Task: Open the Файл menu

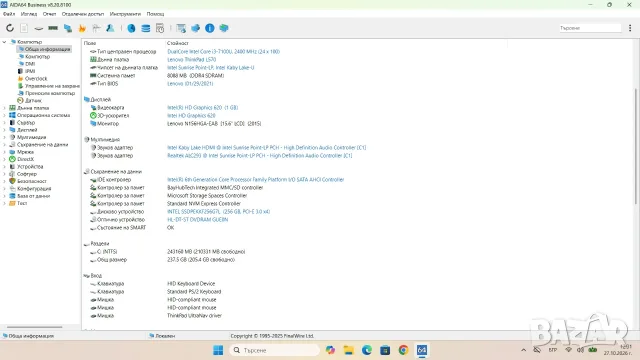Action: point(9,14)
